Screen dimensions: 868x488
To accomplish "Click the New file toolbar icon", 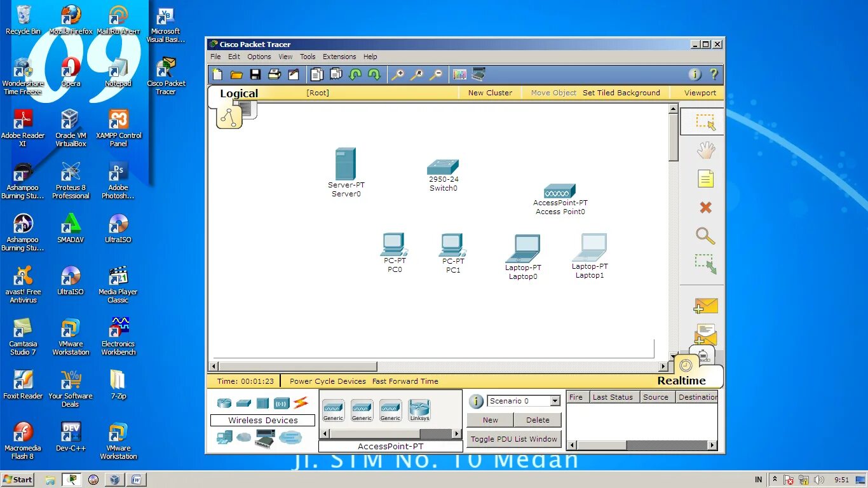I will [217, 74].
